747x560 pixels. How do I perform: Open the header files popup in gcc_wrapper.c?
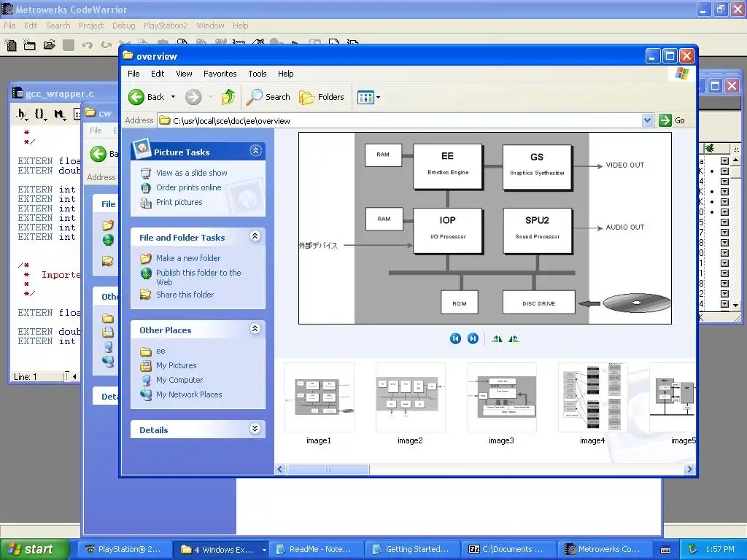click(22, 114)
